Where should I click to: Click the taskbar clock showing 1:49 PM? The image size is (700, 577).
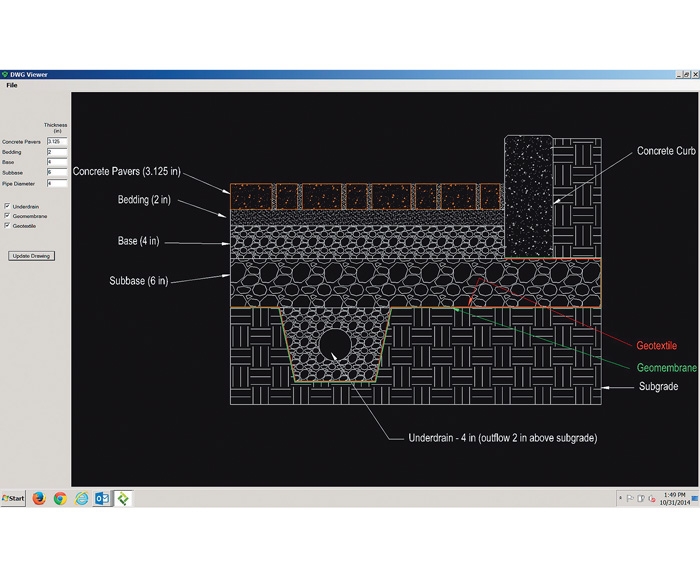point(675,498)
